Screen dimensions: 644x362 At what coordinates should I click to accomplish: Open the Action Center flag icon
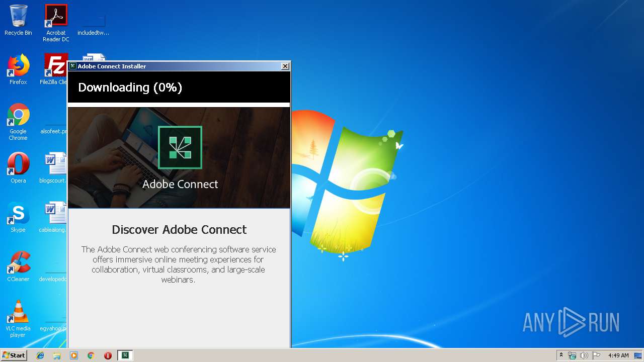[596, 355]
